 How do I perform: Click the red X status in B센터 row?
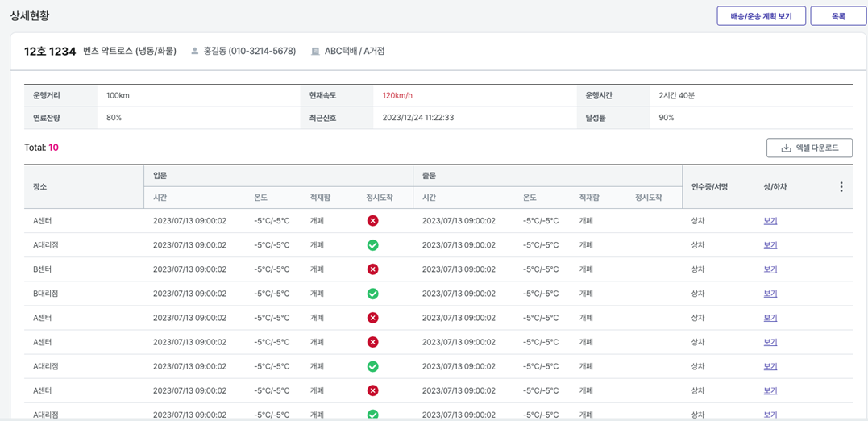point(372,269)
